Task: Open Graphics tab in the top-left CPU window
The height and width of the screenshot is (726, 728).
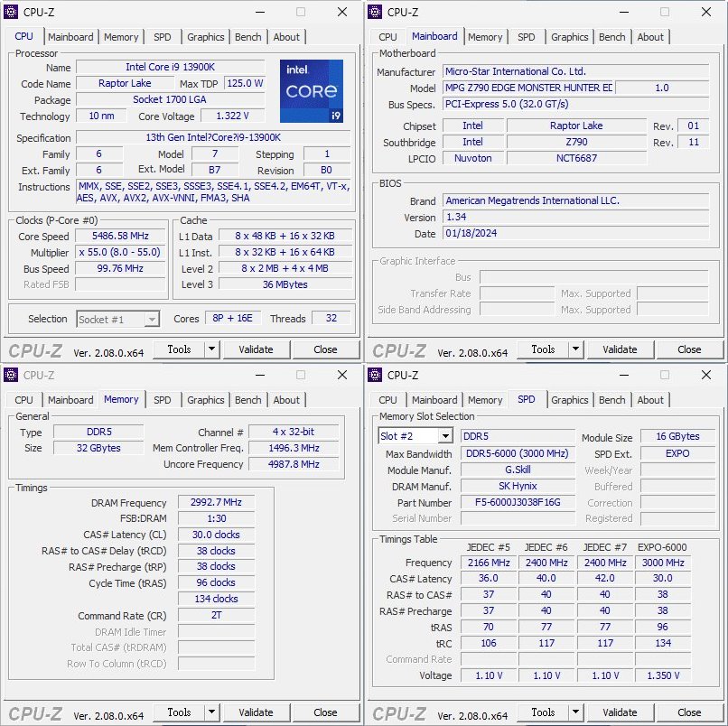Action: tap(206, 37)
